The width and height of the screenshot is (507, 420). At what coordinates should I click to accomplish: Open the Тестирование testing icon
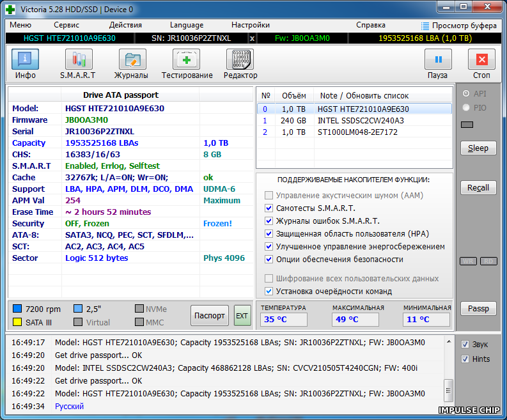[186, 59]
